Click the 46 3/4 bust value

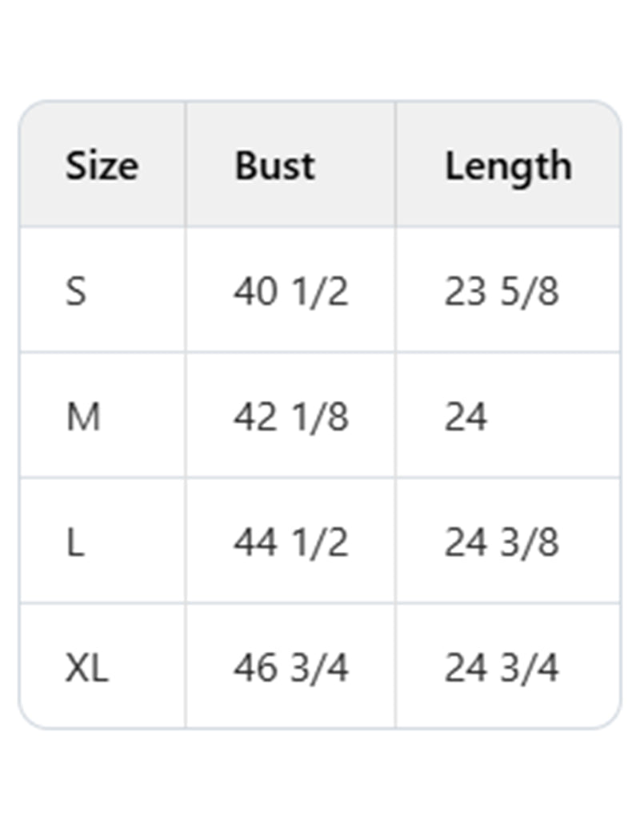pyautogui.click(x=290, y=668)
